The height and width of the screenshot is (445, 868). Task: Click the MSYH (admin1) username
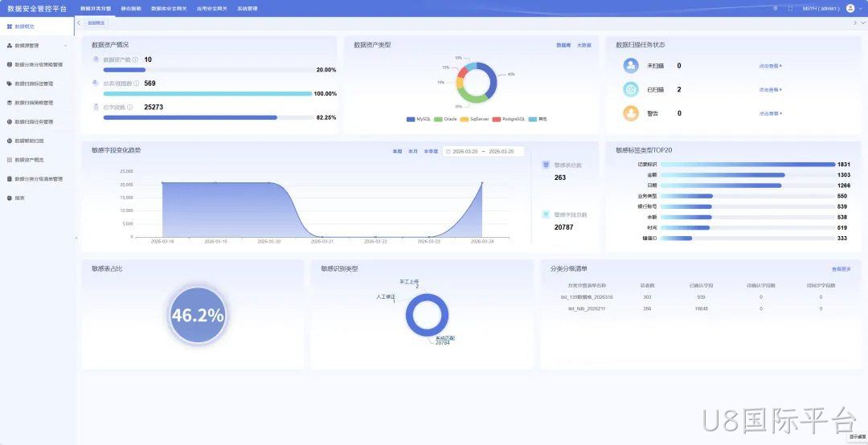821,8
